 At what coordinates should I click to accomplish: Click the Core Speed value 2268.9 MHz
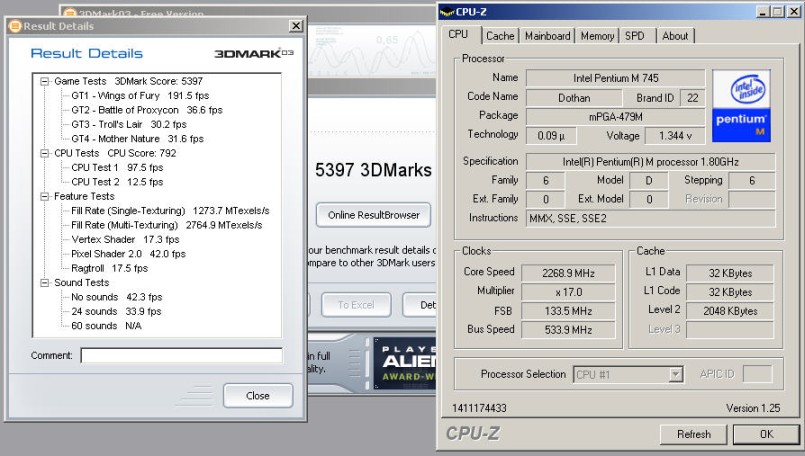[x=568, y=273]
